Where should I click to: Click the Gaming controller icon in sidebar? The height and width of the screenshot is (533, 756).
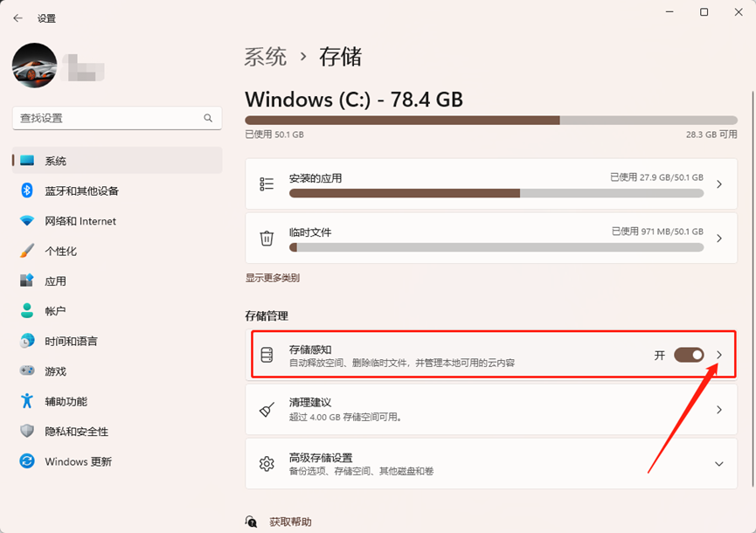coord(27,371)
